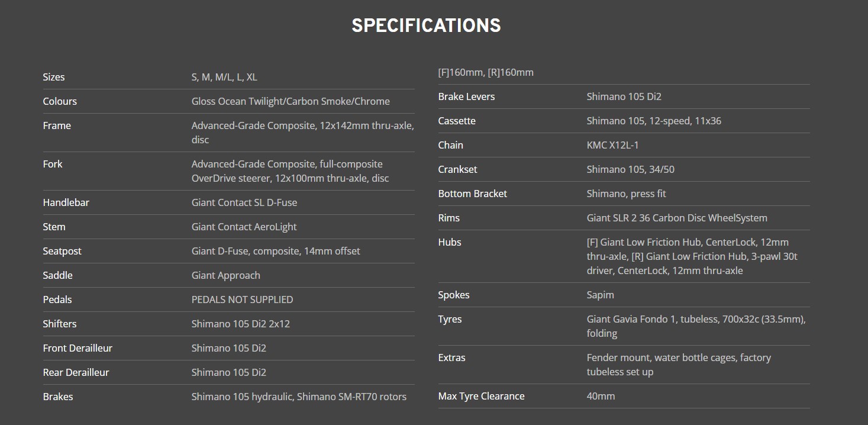Click the Shimano 105 Di2 2x12 shifters value
The height and width of the screenshot is (425, 868).
(x=240, y=324)
